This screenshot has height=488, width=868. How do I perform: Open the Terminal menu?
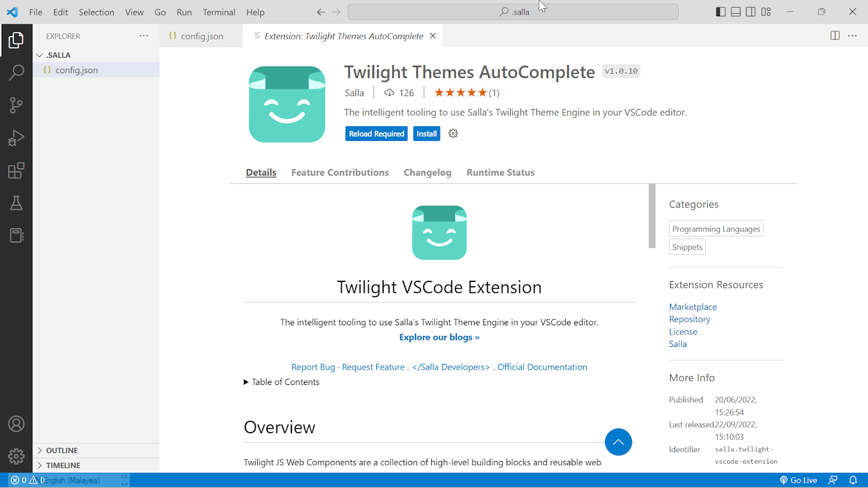219,12
